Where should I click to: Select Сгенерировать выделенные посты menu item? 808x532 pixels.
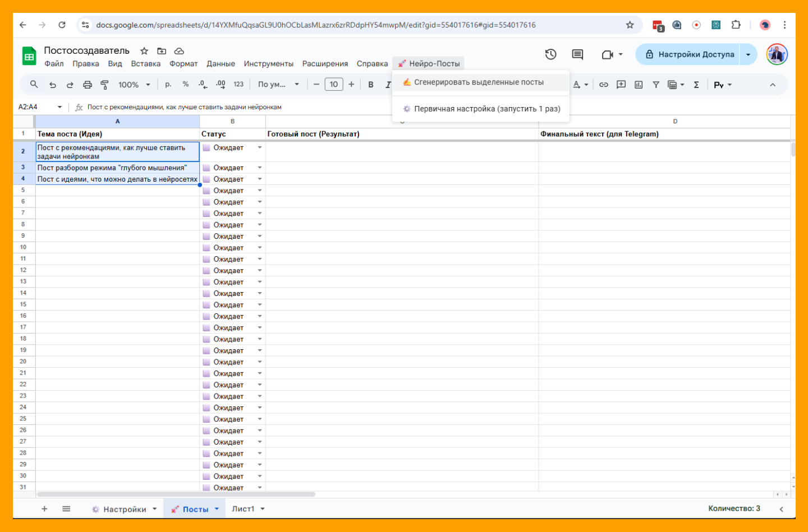[x=479, y=82]
